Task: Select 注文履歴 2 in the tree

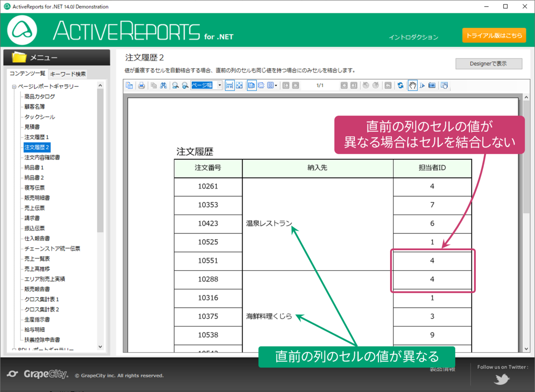Action: [x=37, y=147]
